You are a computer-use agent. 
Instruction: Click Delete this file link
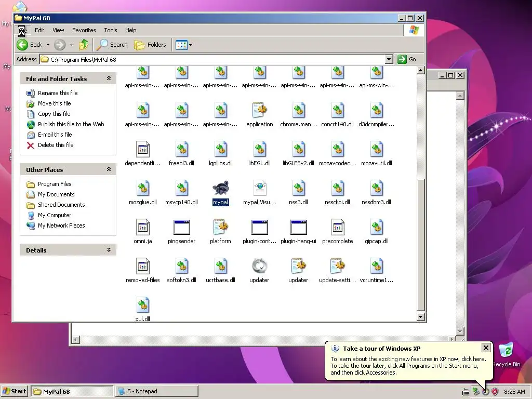[56, 145]
